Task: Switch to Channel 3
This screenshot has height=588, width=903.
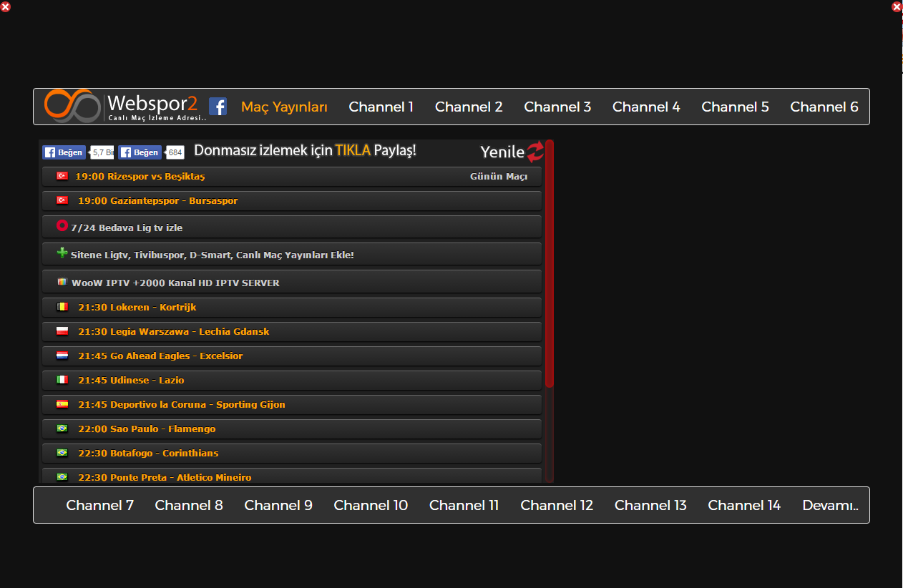Action: (x=557, y=107)
